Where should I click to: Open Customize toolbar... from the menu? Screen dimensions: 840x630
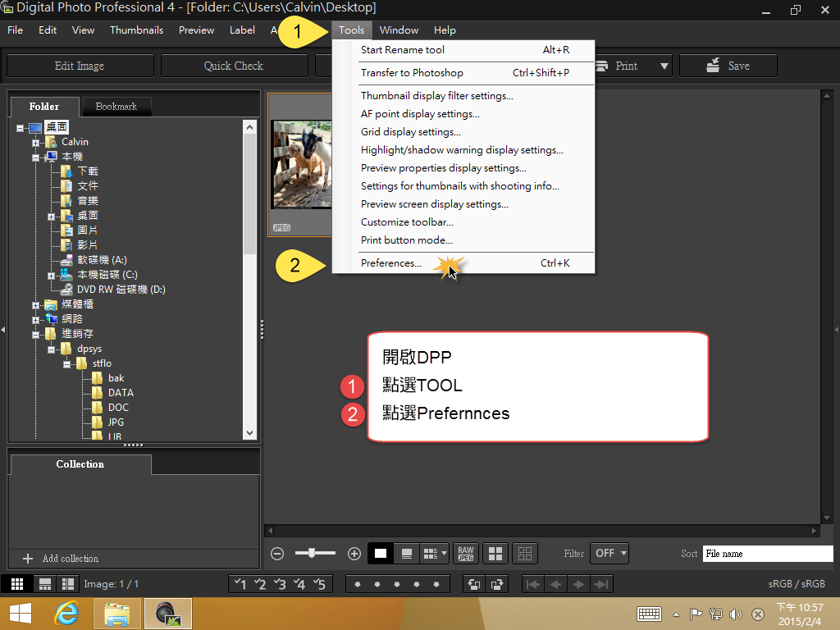(463, 221)
